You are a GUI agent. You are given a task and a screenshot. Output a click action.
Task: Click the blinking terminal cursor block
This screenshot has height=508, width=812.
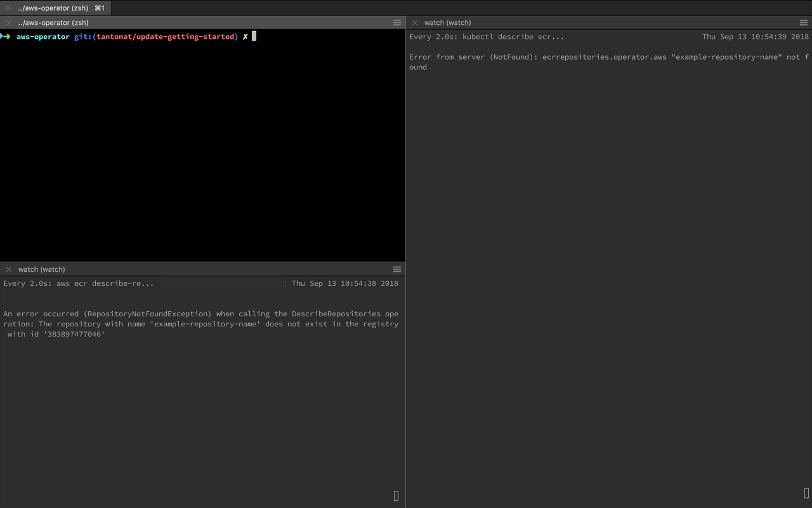[x=253, y=36]
